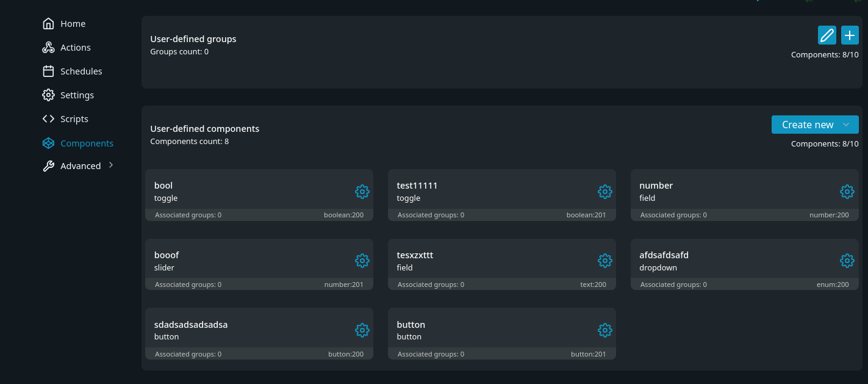
Task: Open settings gear for booof slider
Action: (x=362, y=261)
